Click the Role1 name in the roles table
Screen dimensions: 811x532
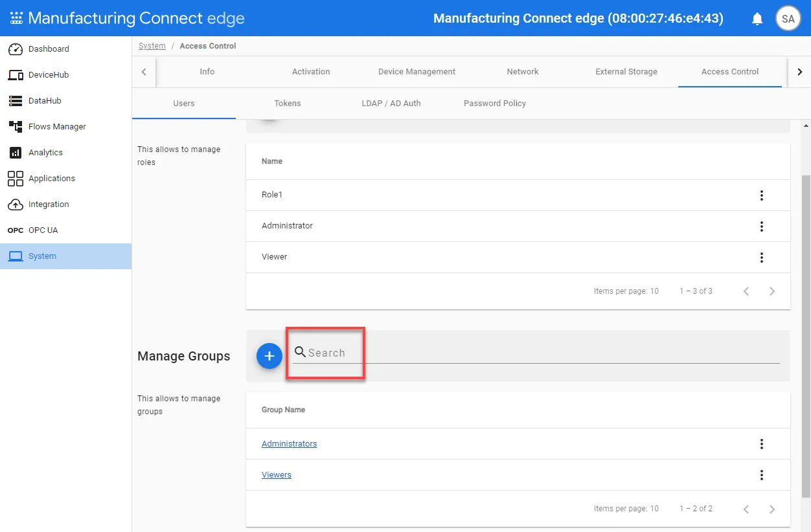272,195
